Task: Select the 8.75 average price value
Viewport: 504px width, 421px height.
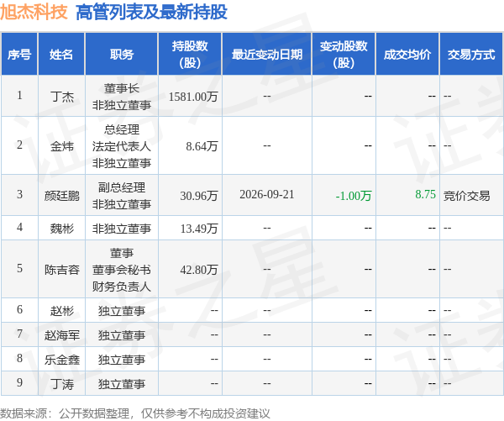Action: pos(425,194)
